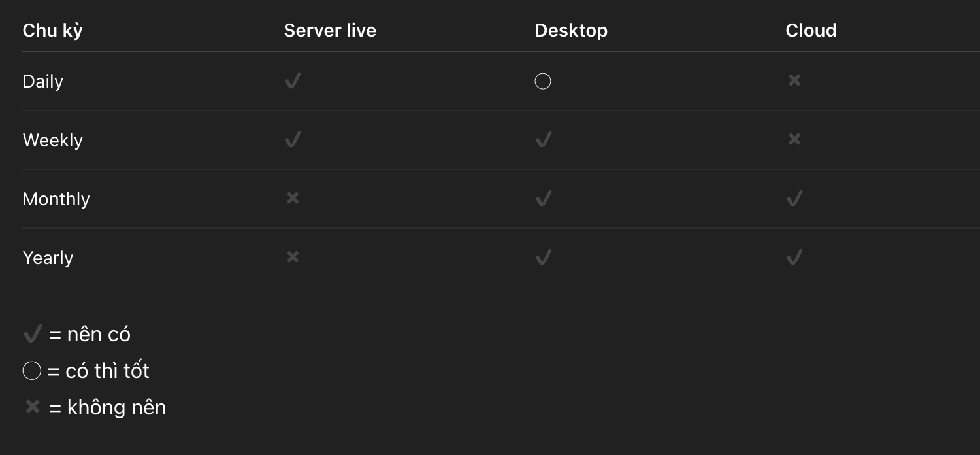Click the Yearly Server live cross icon
Viewport: 980px width, 455px height.
click(293, 257)
